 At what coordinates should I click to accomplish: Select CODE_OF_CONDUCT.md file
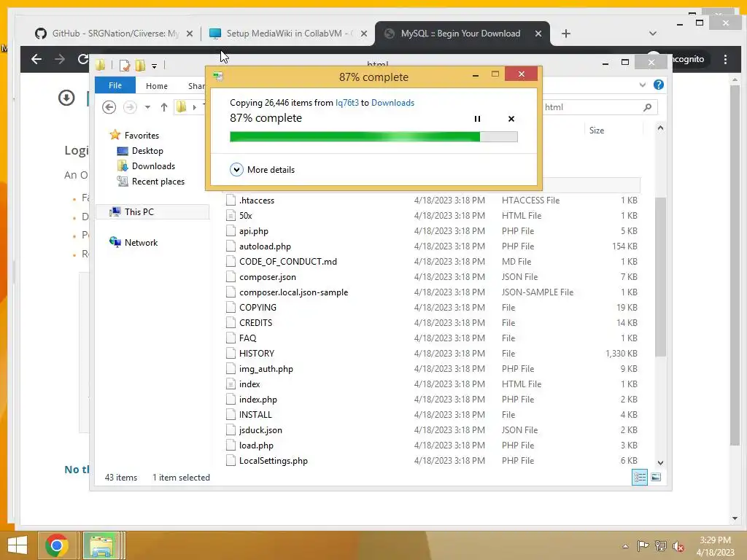coord(287,262)
